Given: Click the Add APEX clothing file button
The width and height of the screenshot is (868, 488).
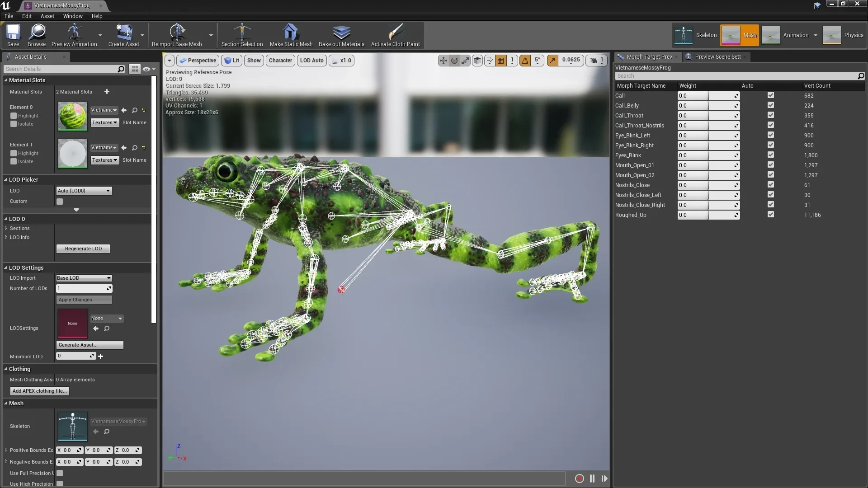Looking at the screenshot, I should 40,390.
